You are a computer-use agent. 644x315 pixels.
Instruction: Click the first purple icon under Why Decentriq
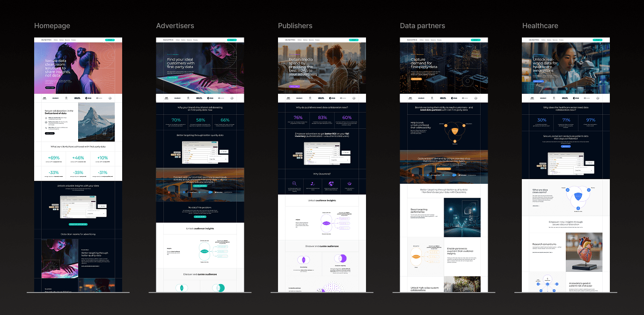(293, 183)
